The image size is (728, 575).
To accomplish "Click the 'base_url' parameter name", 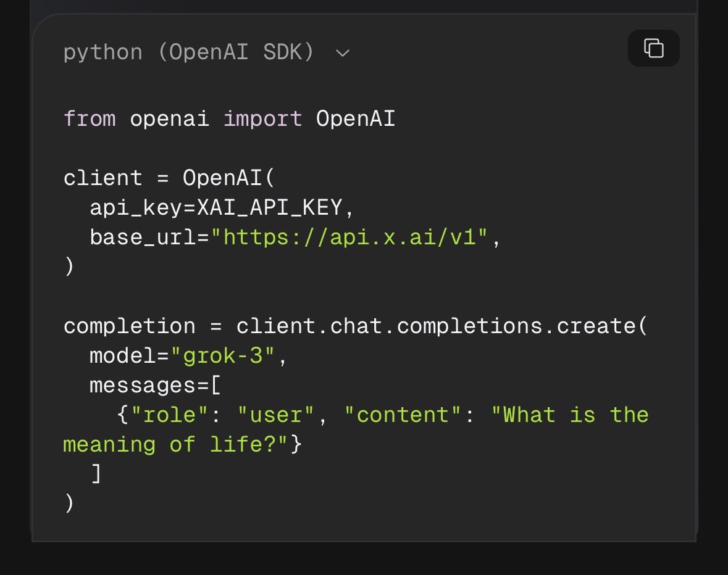I will point(143,238).
